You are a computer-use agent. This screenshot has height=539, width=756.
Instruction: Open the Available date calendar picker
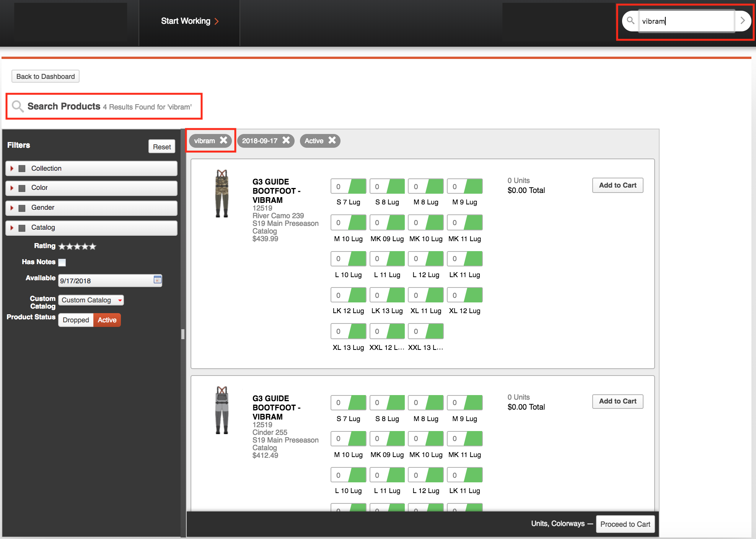[157, 280]
